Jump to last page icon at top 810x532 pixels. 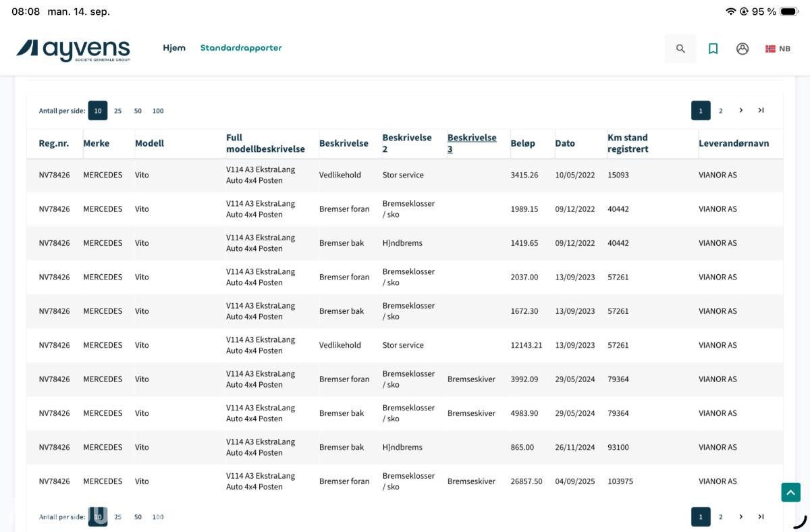[761, 111]
